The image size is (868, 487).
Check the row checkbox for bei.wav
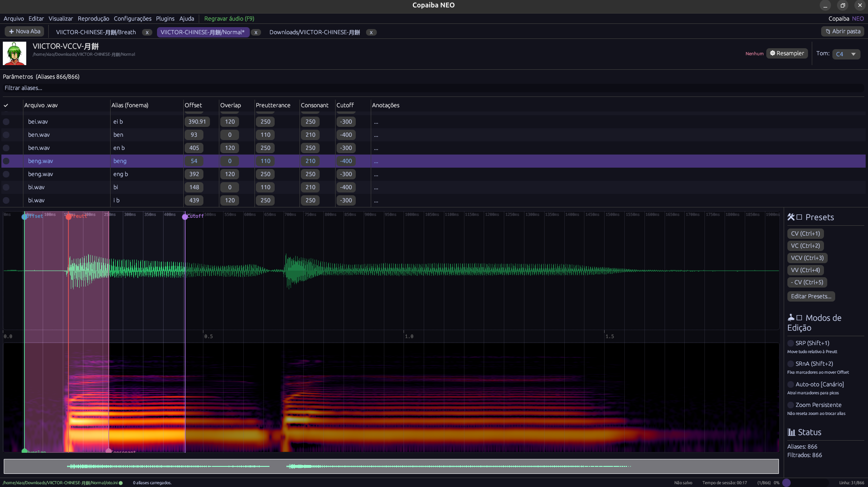[6, 122]
